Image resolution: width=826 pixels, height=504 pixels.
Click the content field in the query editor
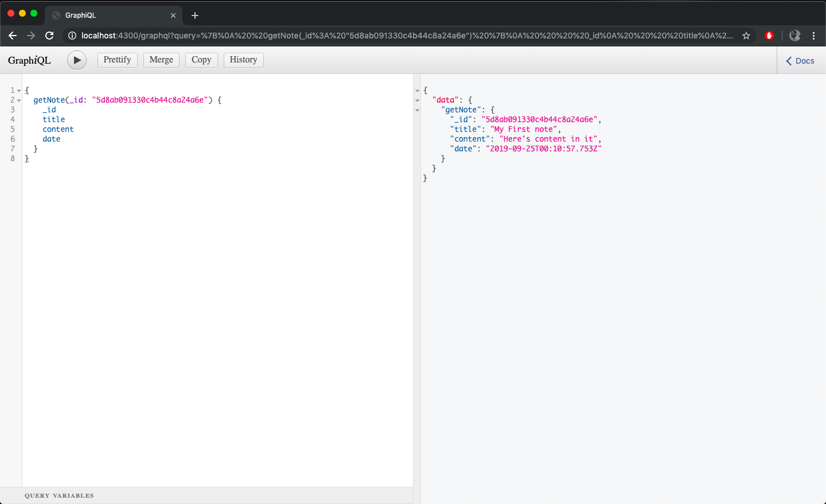58,129
